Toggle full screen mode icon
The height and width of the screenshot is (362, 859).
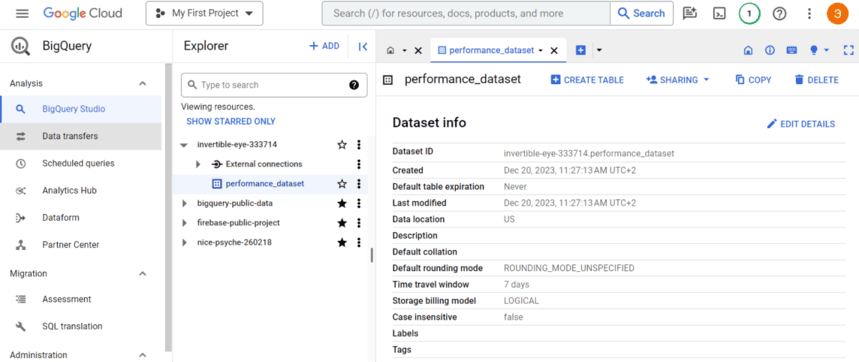point(849,50)
